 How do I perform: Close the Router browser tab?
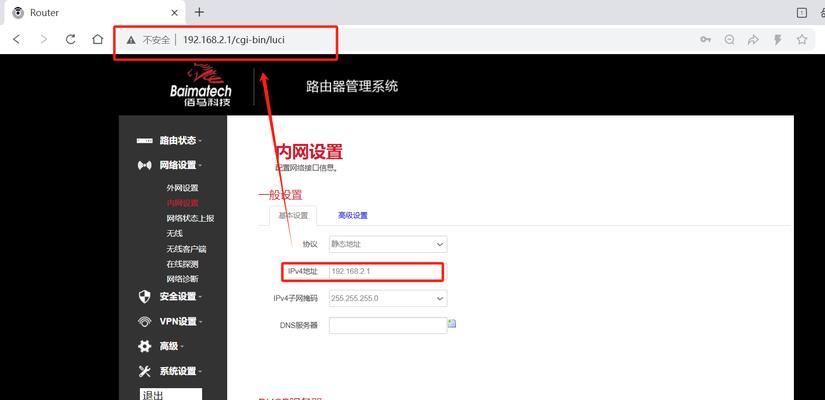175,13
